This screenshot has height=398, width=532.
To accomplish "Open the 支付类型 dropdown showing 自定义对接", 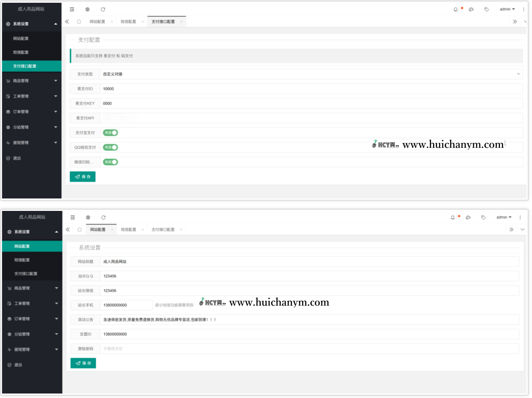I will click(x=311, y=74).
